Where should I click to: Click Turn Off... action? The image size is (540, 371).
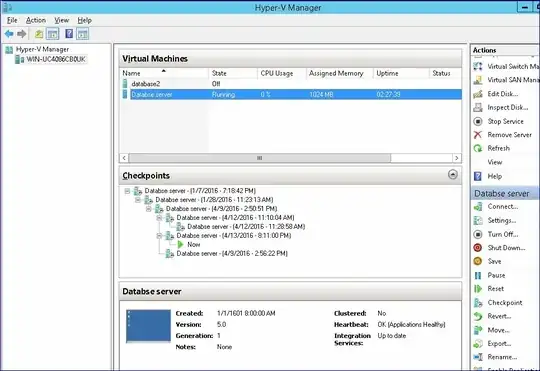click(496, 234)
